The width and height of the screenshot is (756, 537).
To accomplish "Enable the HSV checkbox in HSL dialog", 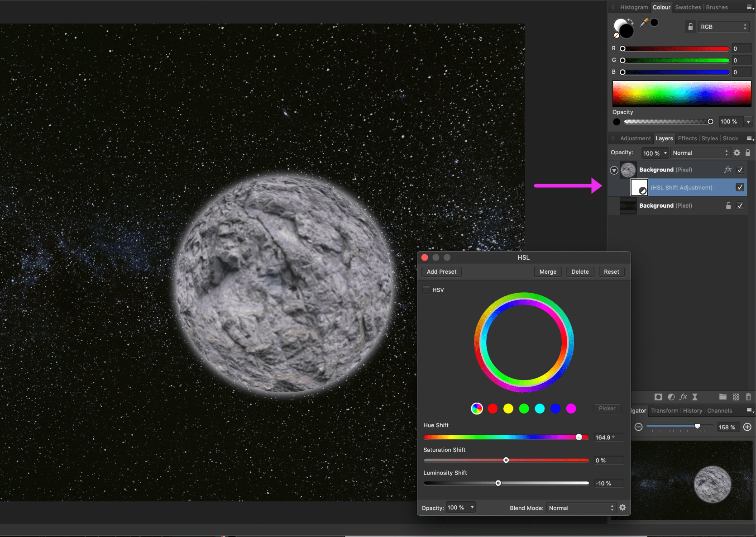I will point(427,290).
